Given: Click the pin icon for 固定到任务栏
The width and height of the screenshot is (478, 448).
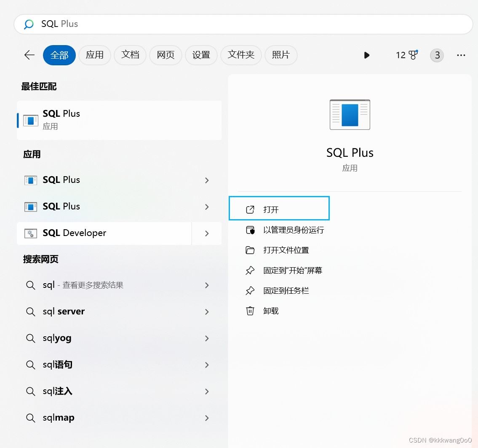Looking at the screenshot, I should pyautogui.click(x=250, y=291).
